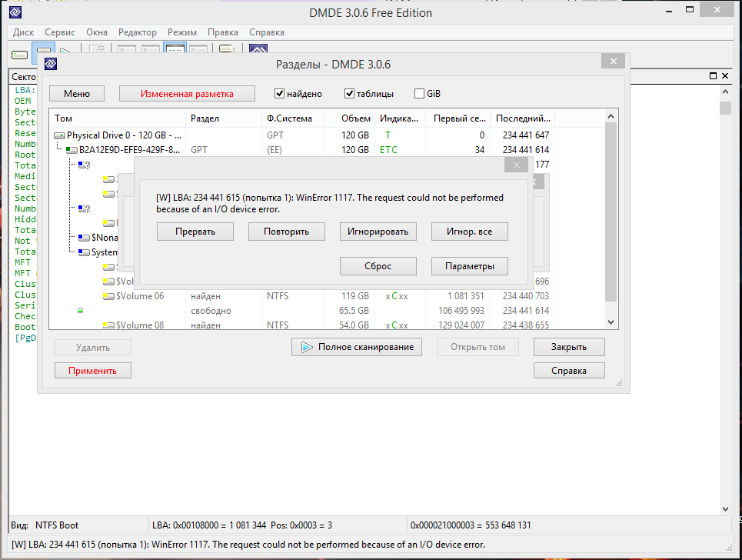Click the Игнорировать button
Image resolution: width=742 pixels, height=560 pixels.
378,232
